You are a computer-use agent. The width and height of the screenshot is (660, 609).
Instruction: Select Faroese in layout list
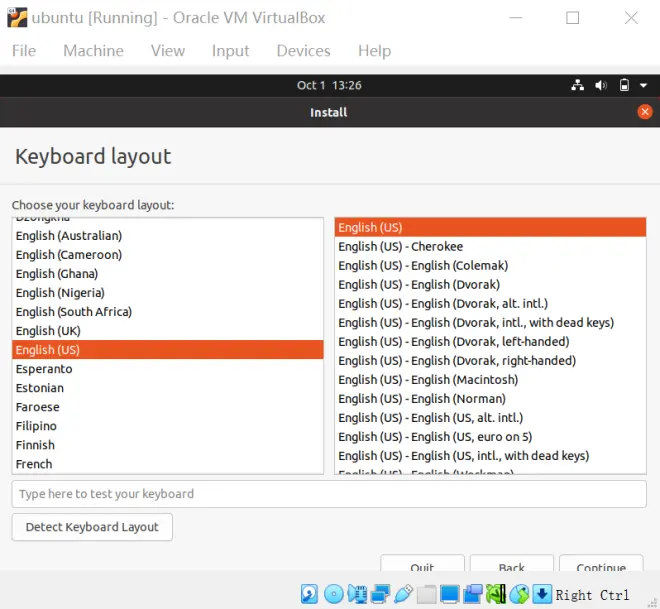[168, 407]
